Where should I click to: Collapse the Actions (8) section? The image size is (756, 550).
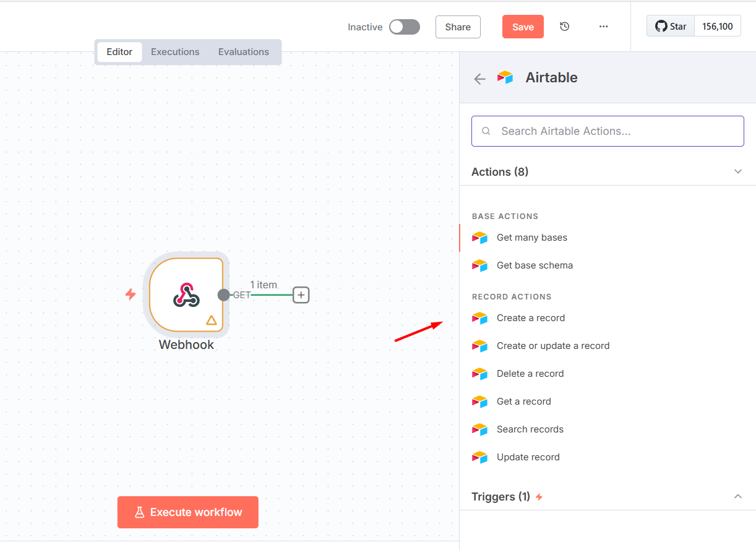point(737,171)
